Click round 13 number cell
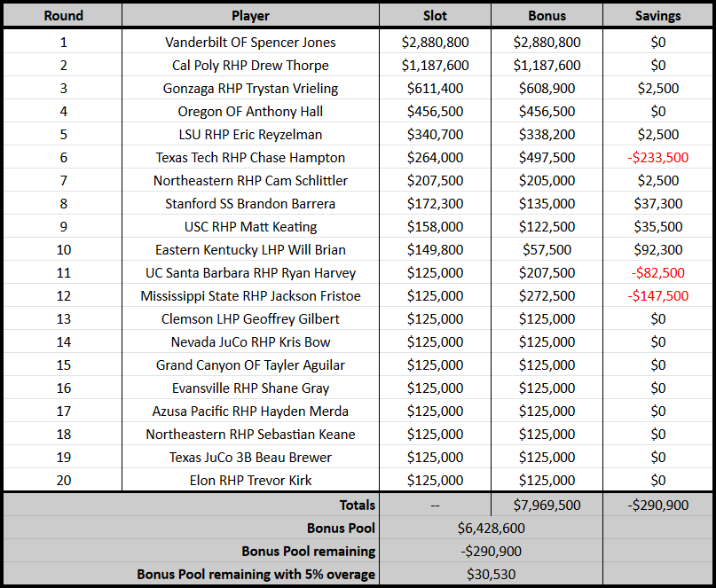The height and width of the screenshot is (588, 716). click(x=63, y=318)
